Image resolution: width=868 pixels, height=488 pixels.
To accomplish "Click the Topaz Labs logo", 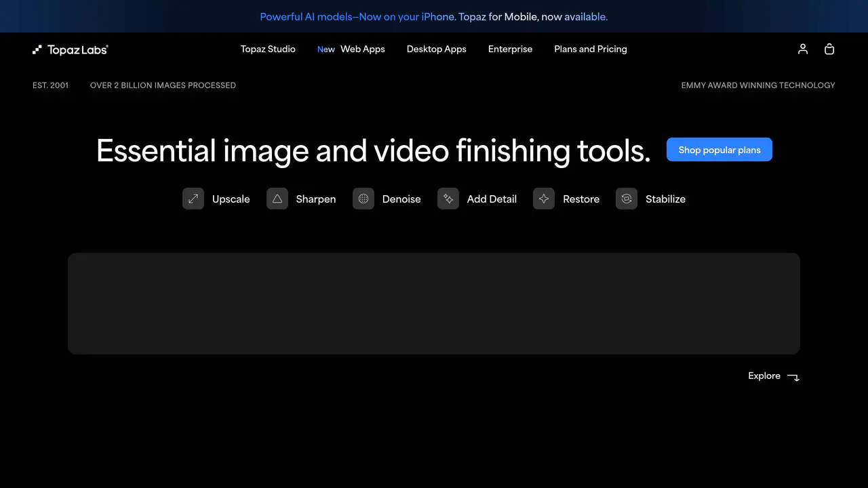I will coord(71,49).
